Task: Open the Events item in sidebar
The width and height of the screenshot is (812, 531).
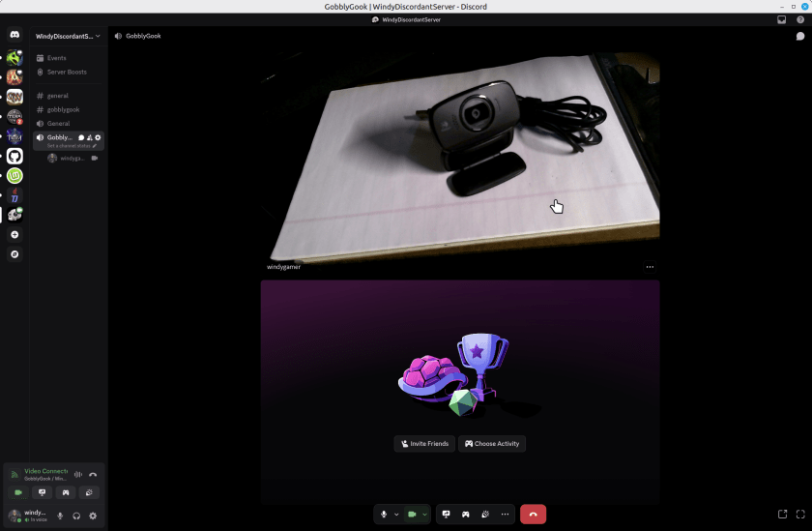Action: tap(57, 58)
